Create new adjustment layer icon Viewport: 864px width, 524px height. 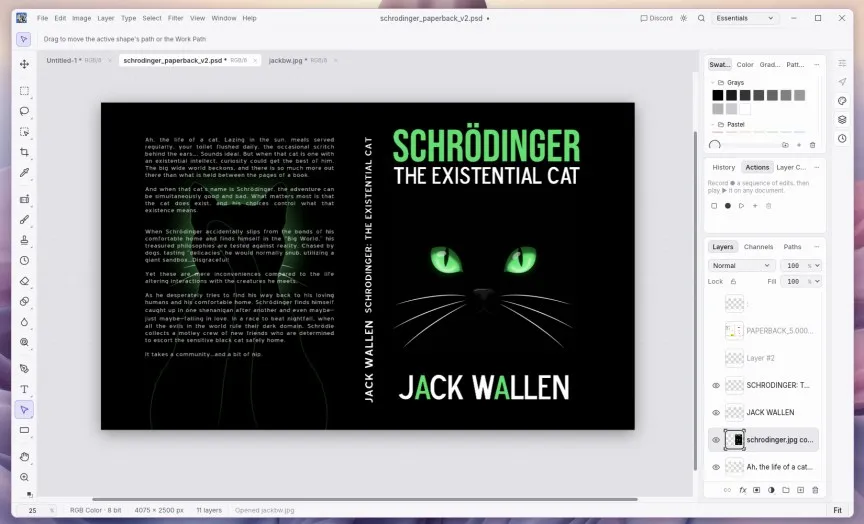click(x=771, y=490)
